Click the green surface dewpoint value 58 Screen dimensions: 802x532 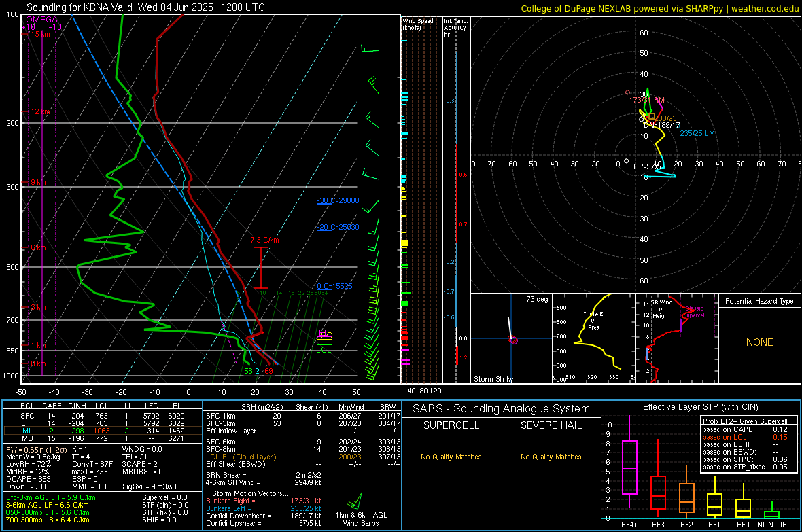(x=248, y=371)
